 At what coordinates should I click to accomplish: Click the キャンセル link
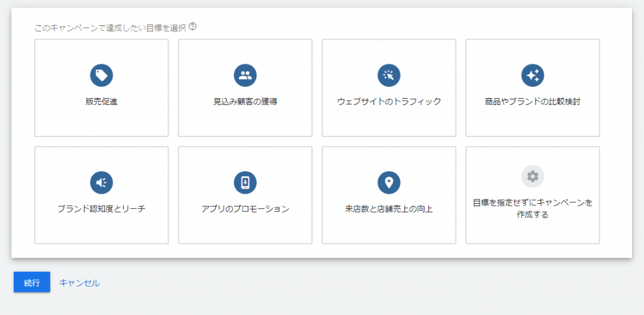tap(79, 283)
